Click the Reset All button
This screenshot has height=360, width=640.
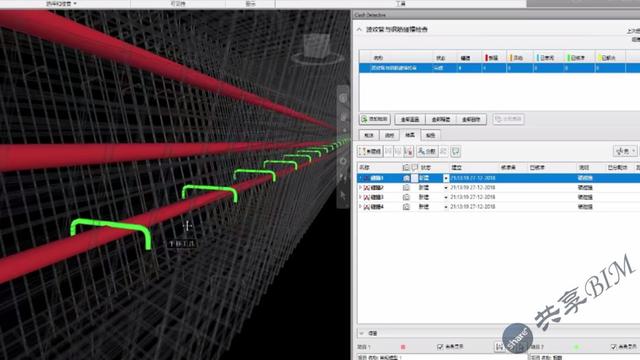point(410,119)
